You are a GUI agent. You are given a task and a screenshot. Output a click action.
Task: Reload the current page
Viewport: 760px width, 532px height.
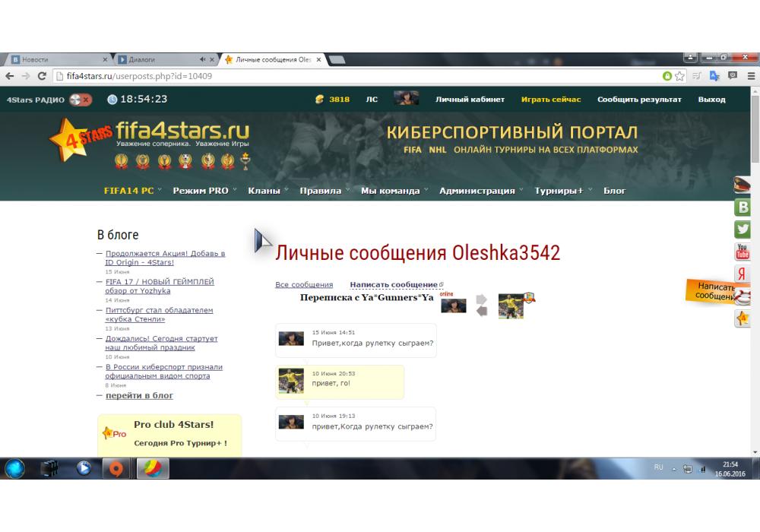42,76
